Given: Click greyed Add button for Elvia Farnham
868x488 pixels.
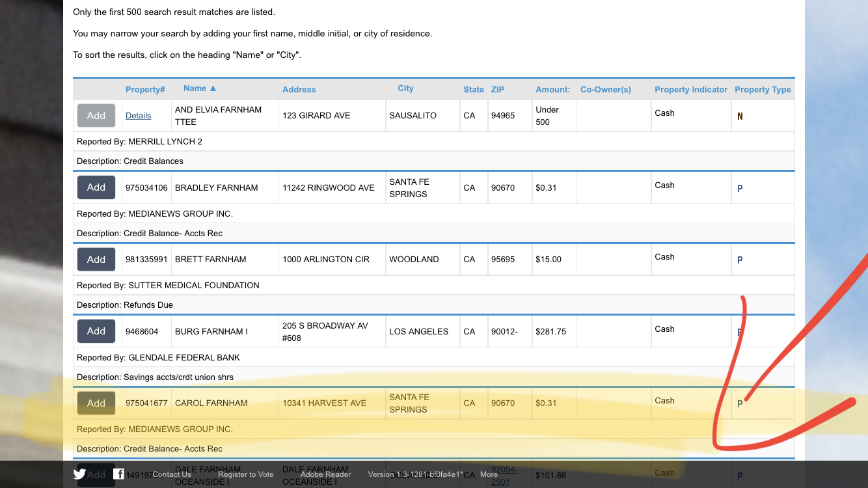Looking at the screenshot, I should (96, 116).
